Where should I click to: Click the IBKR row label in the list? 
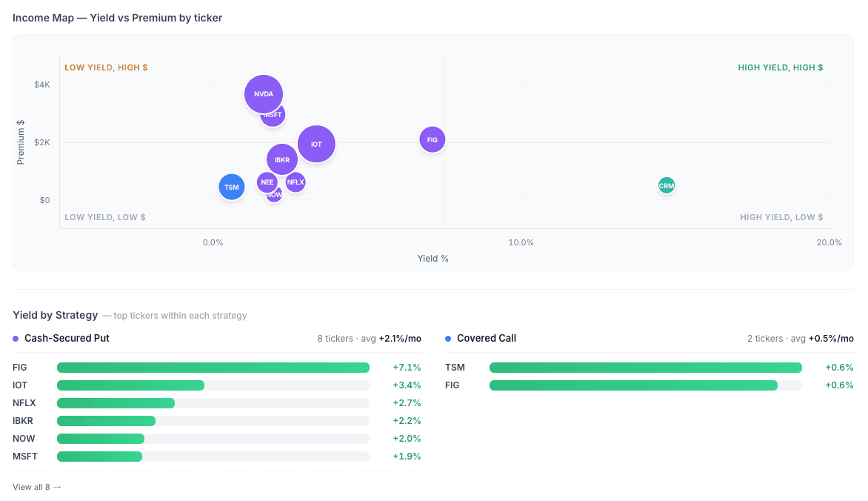pyautogui.click(x=23, y=421)
